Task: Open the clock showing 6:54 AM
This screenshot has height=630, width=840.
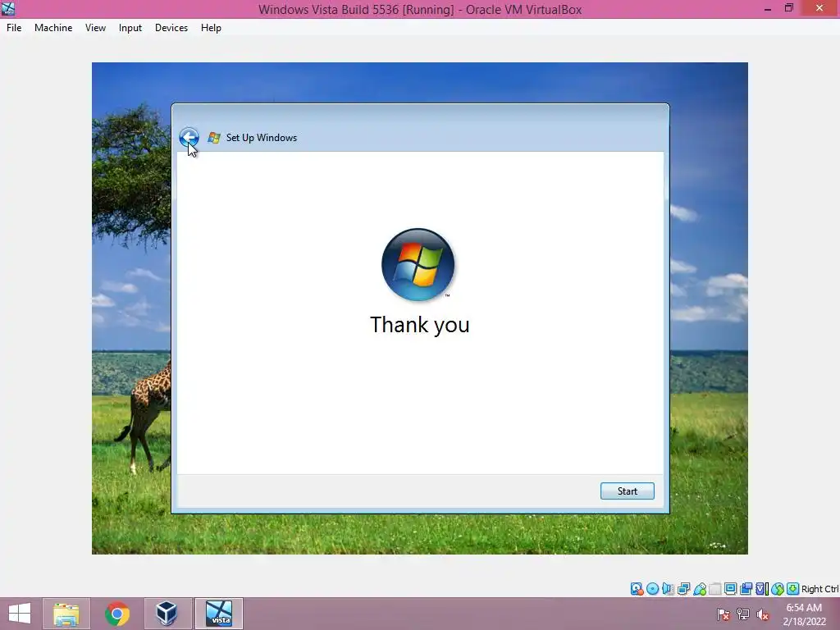Action: [804, 614]
